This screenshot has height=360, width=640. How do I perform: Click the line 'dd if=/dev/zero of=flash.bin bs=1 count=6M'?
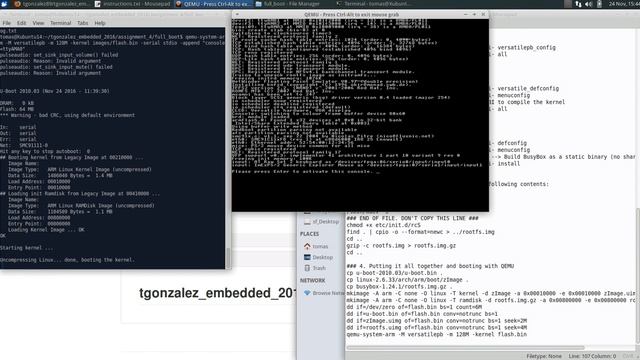pyautogui.click(x=414, y=307)
